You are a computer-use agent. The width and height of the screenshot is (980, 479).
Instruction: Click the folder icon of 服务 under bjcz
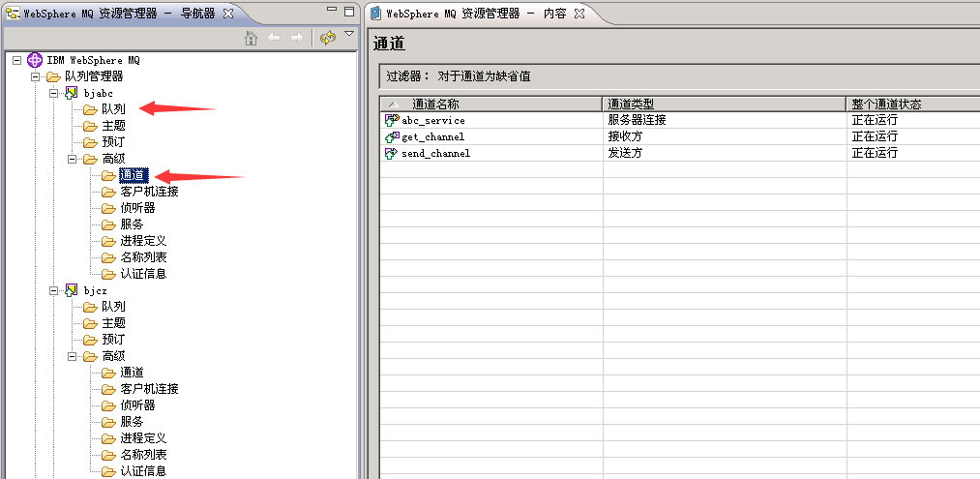click(x=108, y=422)
